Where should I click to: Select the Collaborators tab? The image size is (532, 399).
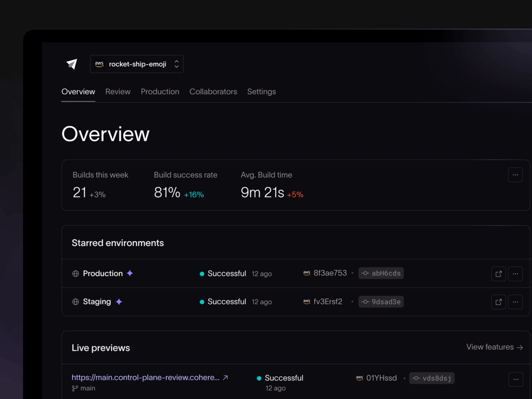click(213, 92)
